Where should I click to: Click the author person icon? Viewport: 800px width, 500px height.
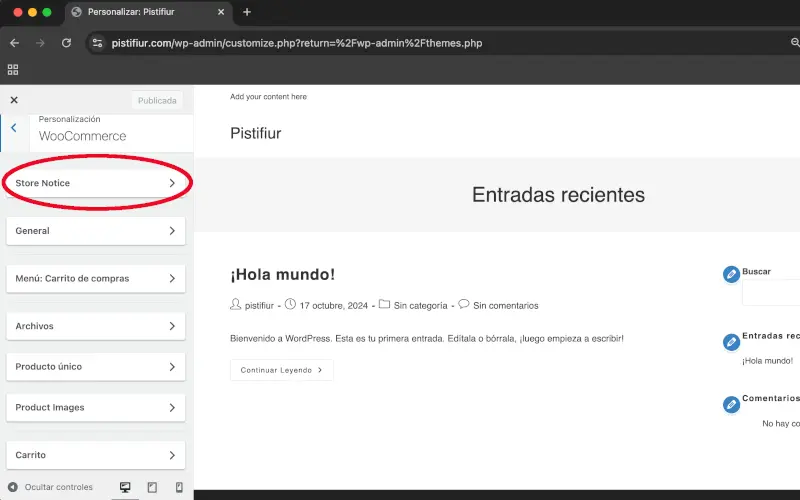[235, 305]
